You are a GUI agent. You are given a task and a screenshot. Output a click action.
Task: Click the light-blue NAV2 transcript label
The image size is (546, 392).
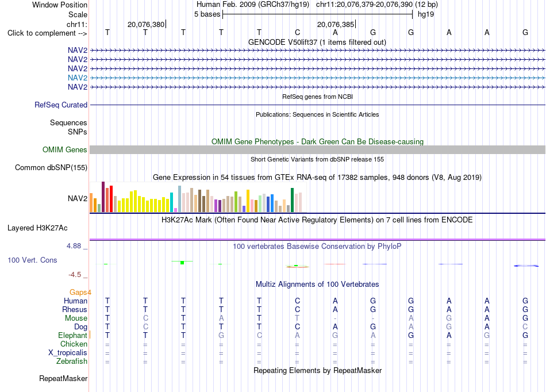pos(78,78)
